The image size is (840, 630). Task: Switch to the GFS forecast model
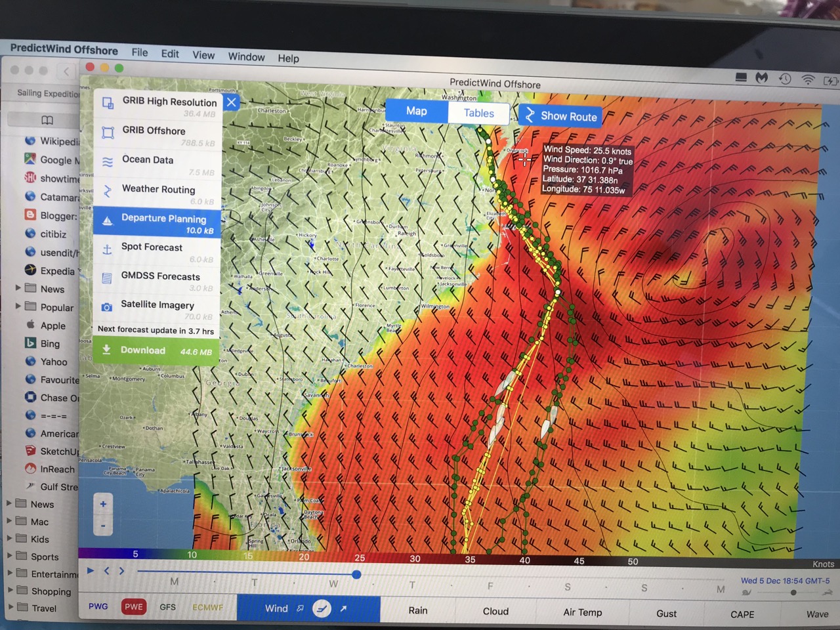[x=167, y=607]
